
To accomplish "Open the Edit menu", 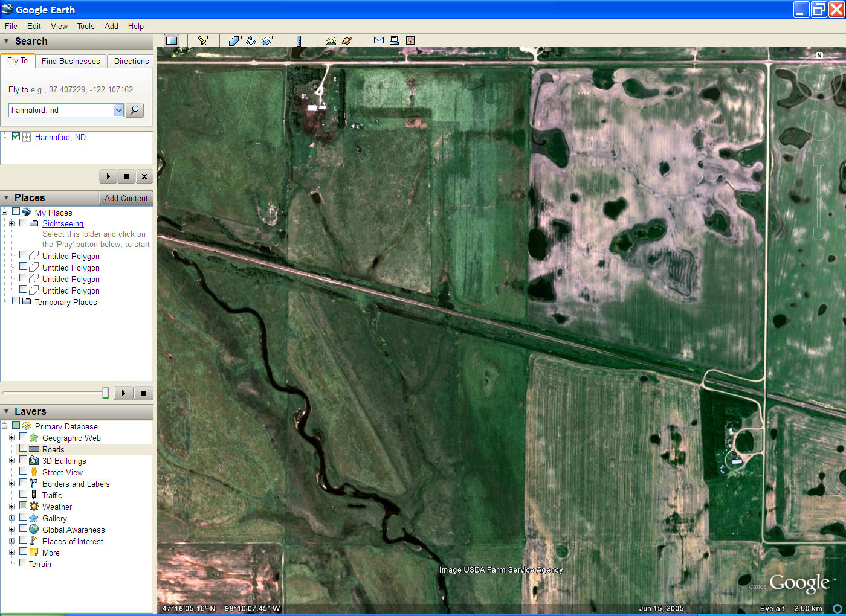I will [x=34, y=26].
